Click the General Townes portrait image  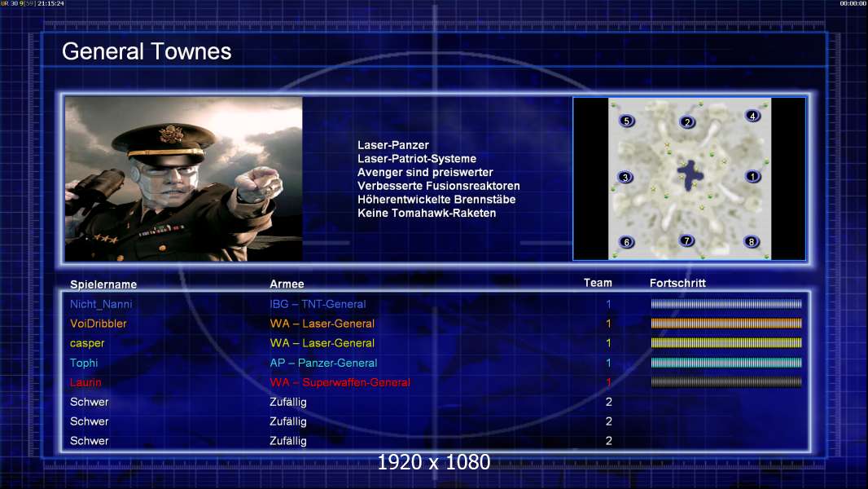[x=184, y=178]
